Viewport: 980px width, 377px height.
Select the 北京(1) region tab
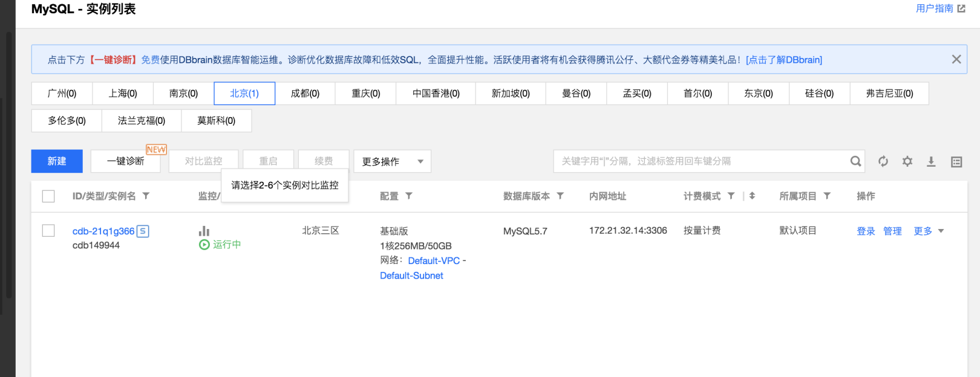[x=244, y=94]
